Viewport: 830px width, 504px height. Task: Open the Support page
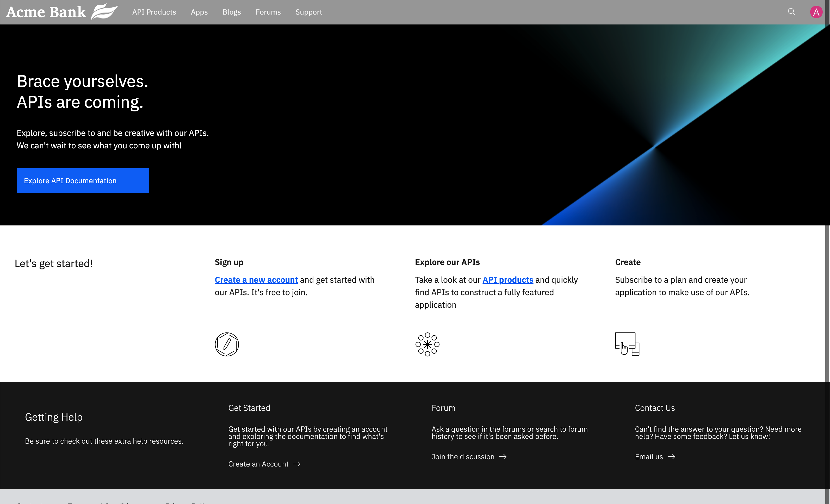pyautogui.click(x=308, y=12)
